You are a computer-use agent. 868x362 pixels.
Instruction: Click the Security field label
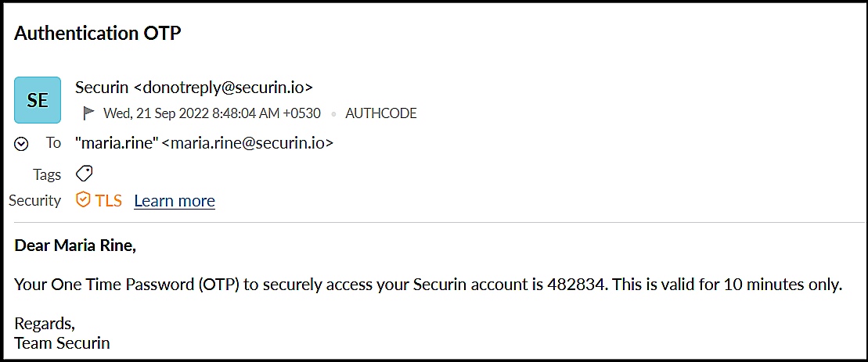34,200
